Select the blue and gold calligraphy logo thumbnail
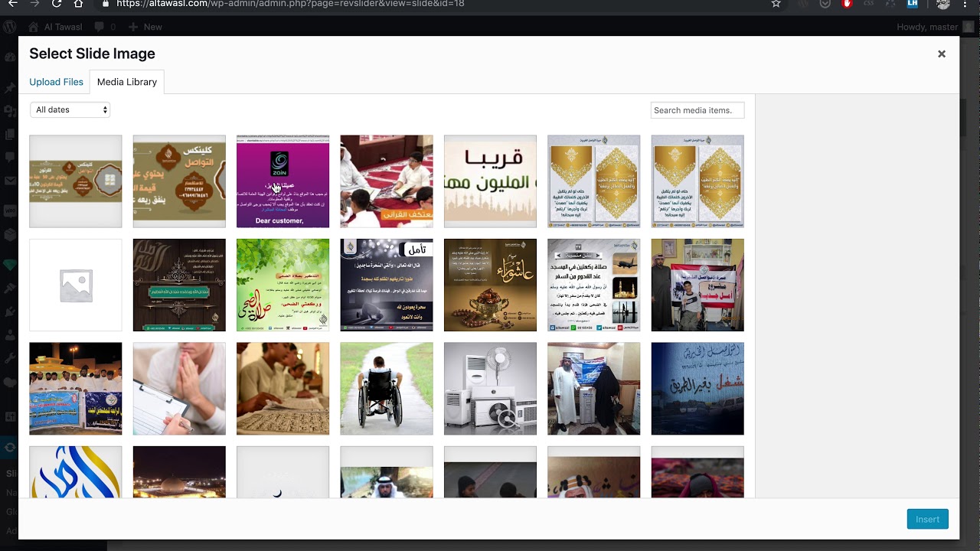The image size is (980, 551). point(75,472)
